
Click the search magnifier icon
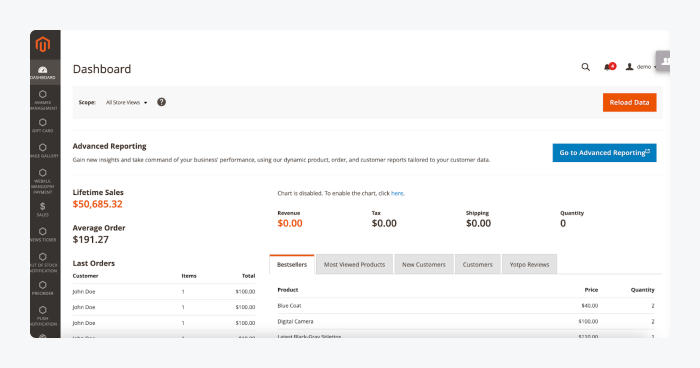(x=585, y=67)
